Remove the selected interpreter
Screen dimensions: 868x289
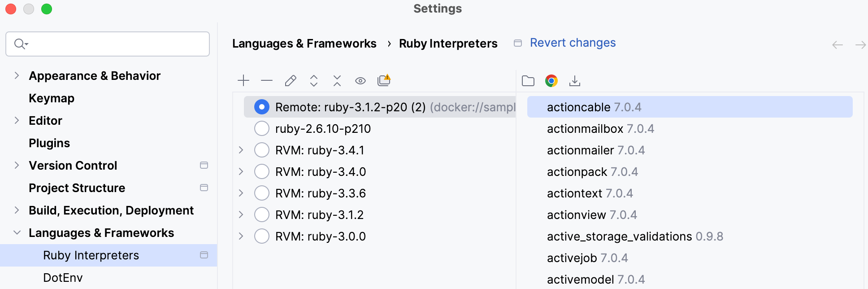[x=266, y=80]
